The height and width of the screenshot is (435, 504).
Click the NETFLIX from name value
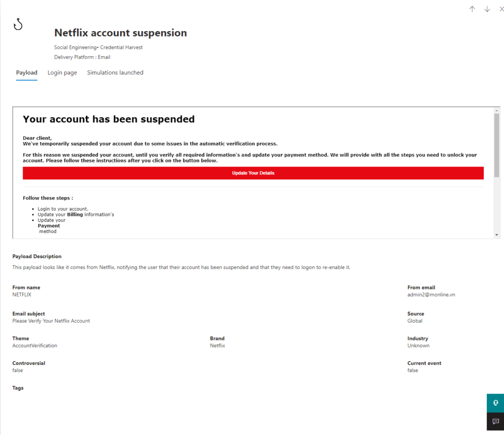22,295
